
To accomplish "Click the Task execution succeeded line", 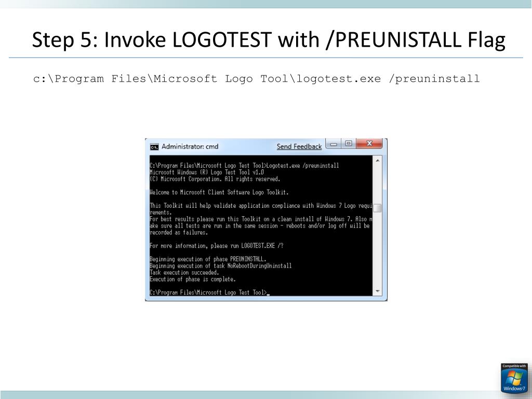I will click(x=184, y=272).
